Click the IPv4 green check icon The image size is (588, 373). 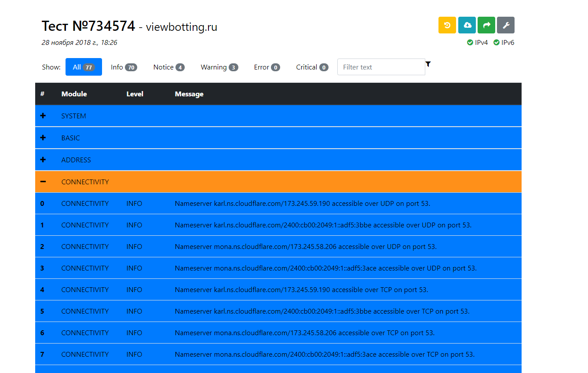[x=470, y=43]
